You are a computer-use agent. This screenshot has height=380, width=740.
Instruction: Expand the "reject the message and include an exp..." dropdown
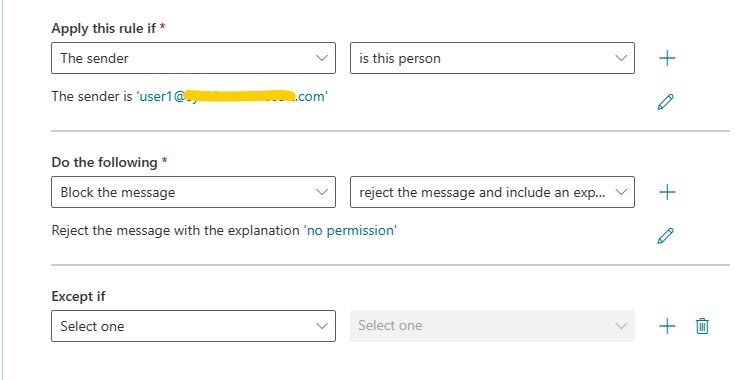(x=492, y=192)
